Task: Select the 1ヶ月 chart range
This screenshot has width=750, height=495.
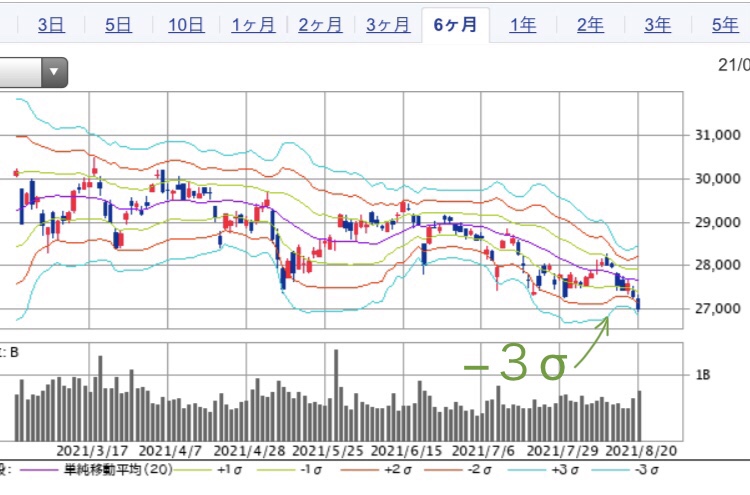Action: (x=253, y=25)
